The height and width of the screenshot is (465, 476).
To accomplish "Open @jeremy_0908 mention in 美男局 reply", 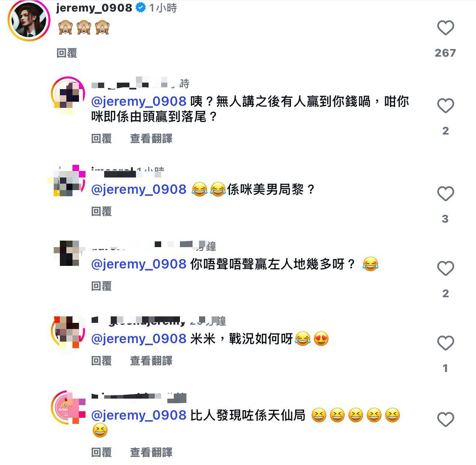I will (139, 189).
